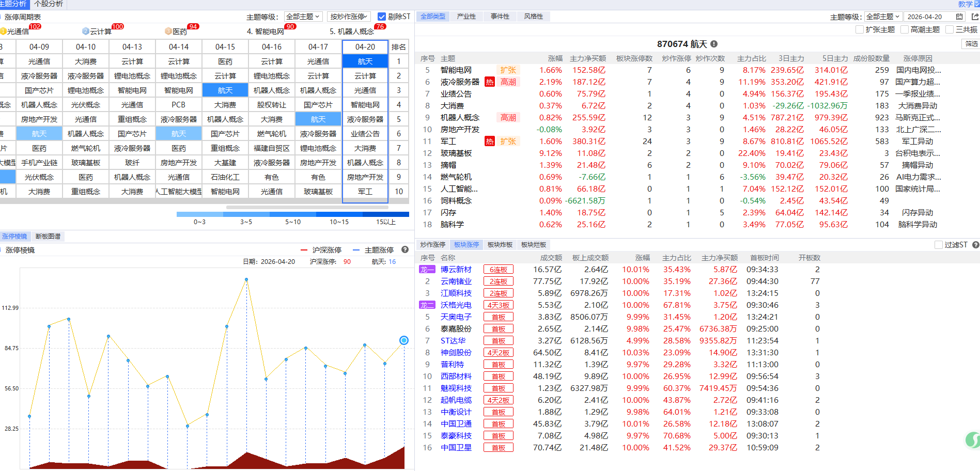
Task: Click the highlighted last data point on chart
Action: click(404, 340)
